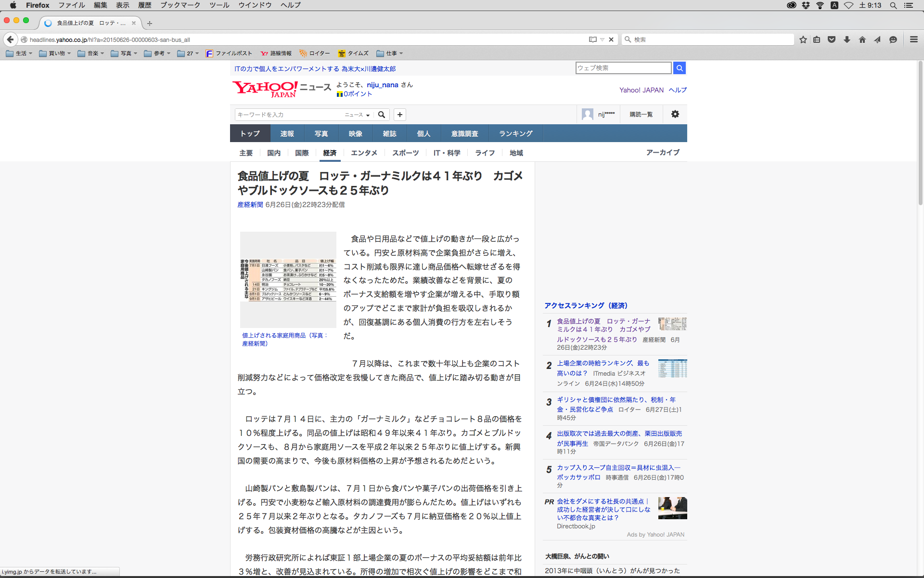Click the price-hike table thumbnail image
The height and width of the screenshot is (578, 924).
coord(288,279)
